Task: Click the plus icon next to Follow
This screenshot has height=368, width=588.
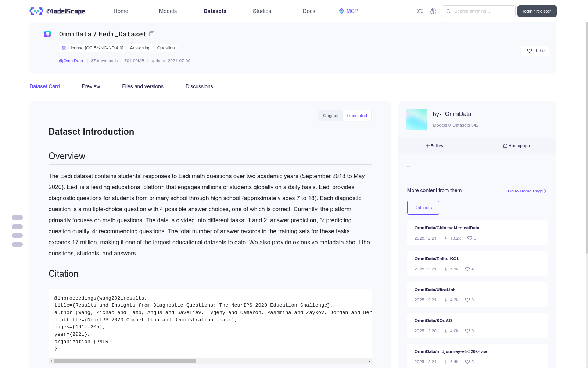Action: point(428,146)
